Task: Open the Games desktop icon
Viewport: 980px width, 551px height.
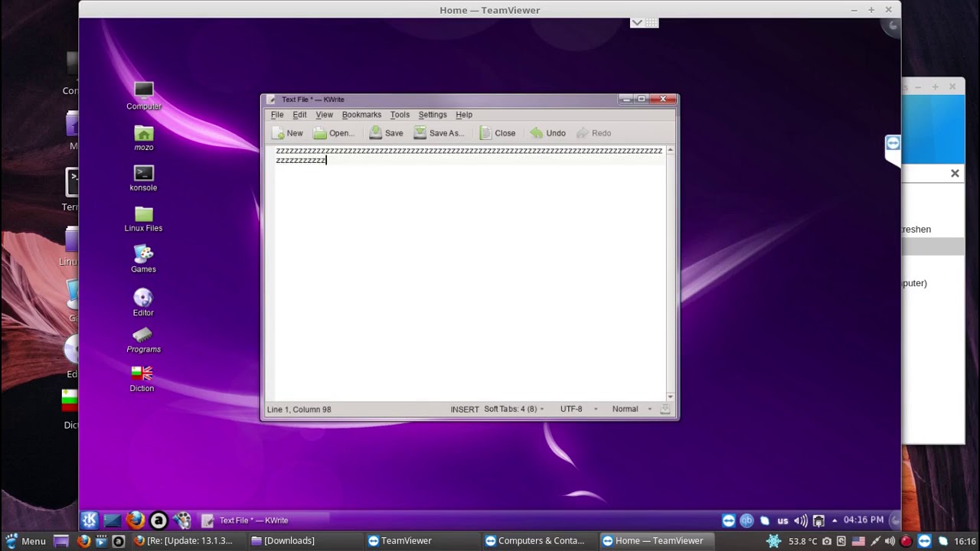Action: (143, 259)
